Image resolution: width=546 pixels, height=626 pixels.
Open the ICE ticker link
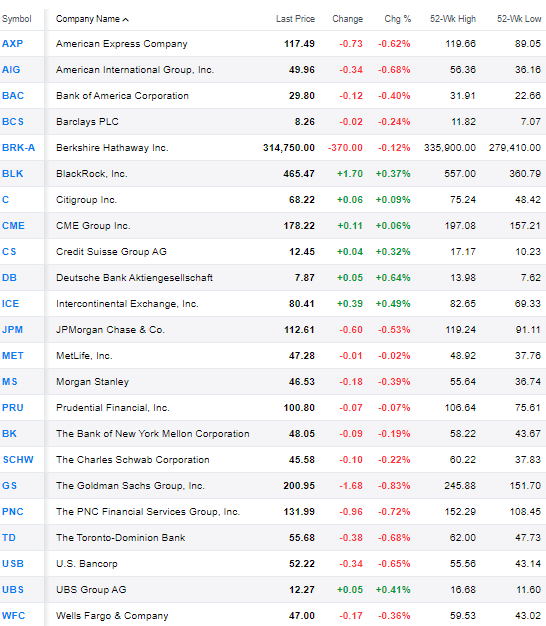pos(10,303)
